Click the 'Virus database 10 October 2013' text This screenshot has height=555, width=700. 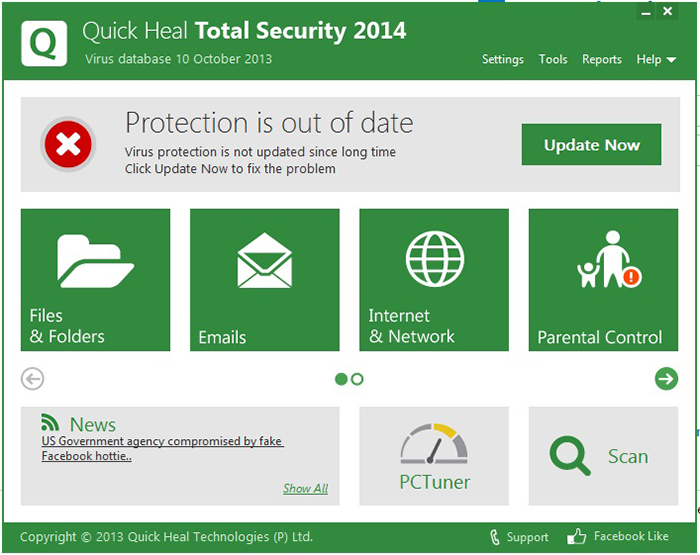tap(179, 59)
